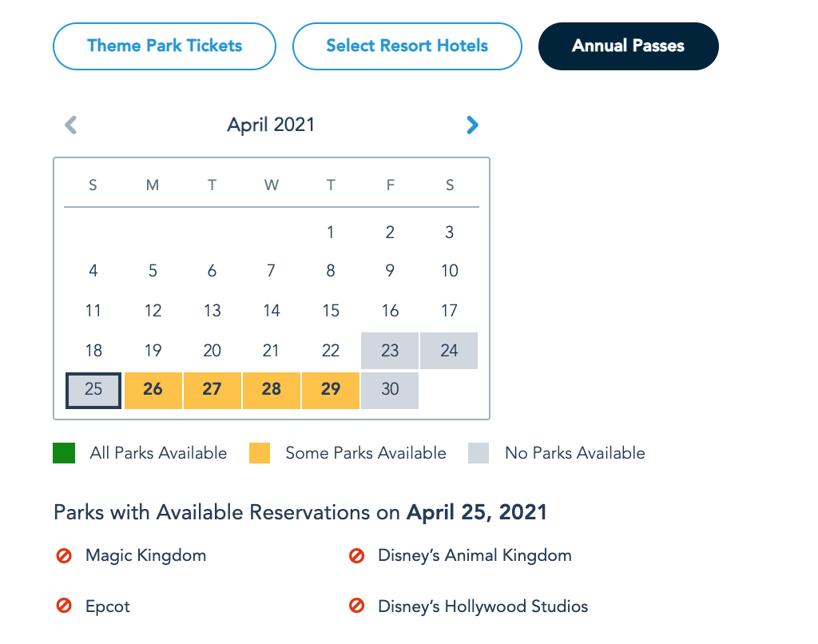The width and height of the screenshot is (818, 644).
Task: Click the yellow Some Parks Available swatch
Action: tap(260, 453)
